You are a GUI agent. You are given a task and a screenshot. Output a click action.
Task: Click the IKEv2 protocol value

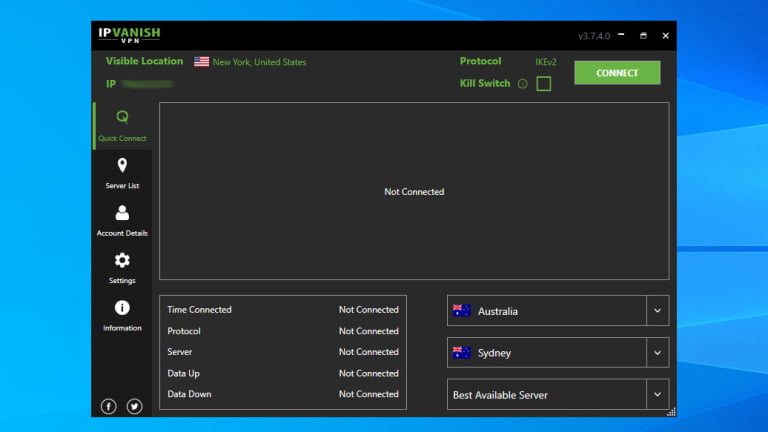546,62
